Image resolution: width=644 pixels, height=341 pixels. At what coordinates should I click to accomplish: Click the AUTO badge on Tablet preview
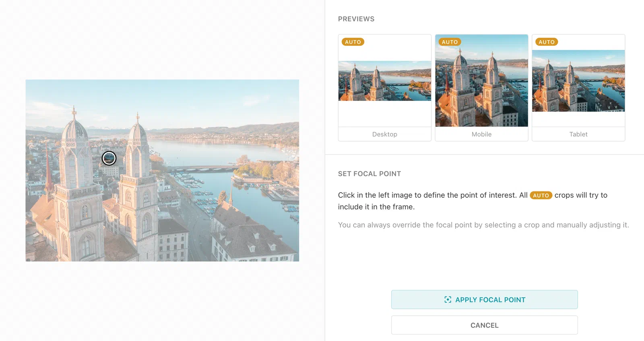click(547, 42)
